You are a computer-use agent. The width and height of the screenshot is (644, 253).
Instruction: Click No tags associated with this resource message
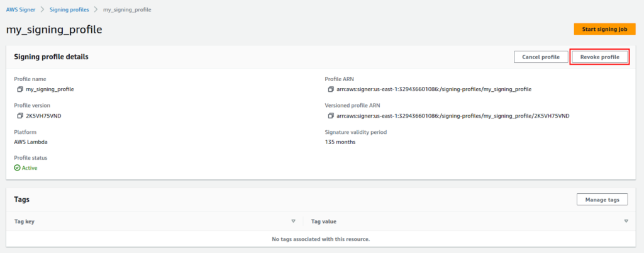tap(321, 239)
